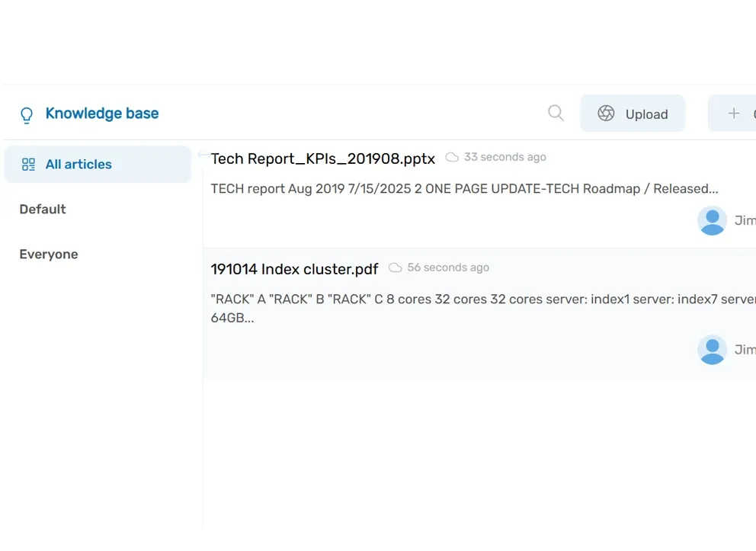Click the TECH report Aug 2019 summary text
The height and width of the screenshot is (551, 756).
(464, 188)
